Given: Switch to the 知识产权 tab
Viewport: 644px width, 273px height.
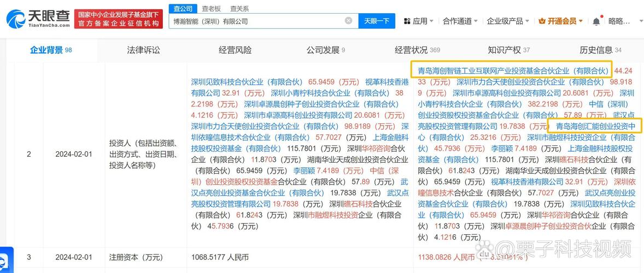Looking at the screenshot, I should (x=509, y=50).
